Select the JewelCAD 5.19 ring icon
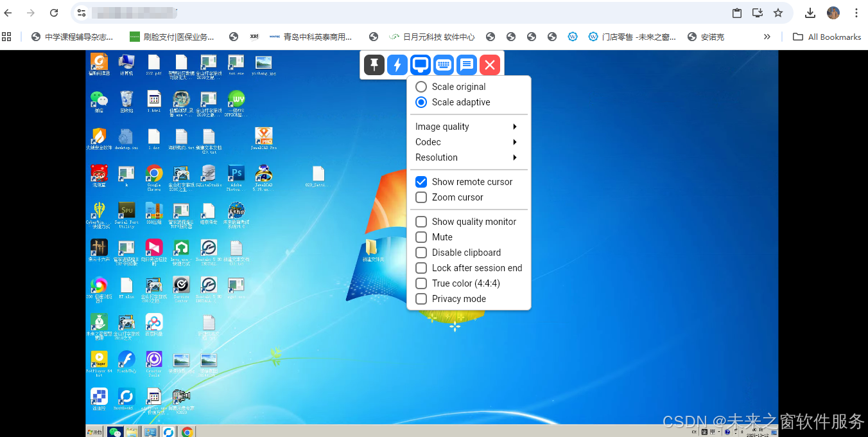The width and height of the screenshot is (868, 437). pos(263,175)
